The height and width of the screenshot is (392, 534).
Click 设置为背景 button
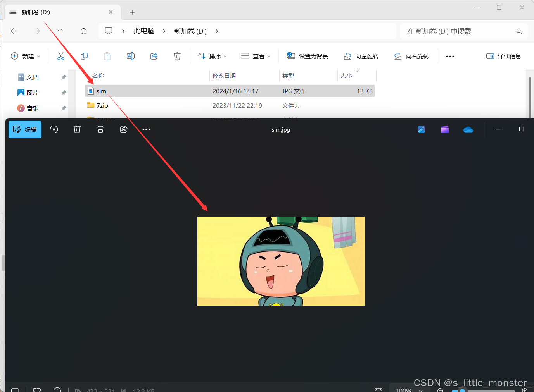pos(308,56)
